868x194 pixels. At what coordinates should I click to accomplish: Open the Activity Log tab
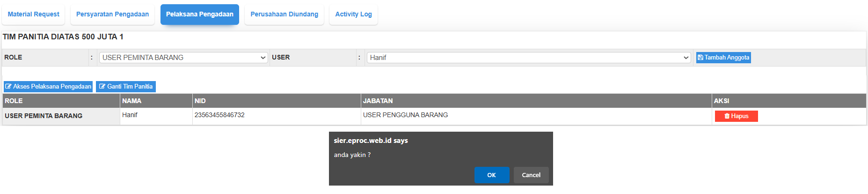353,15
